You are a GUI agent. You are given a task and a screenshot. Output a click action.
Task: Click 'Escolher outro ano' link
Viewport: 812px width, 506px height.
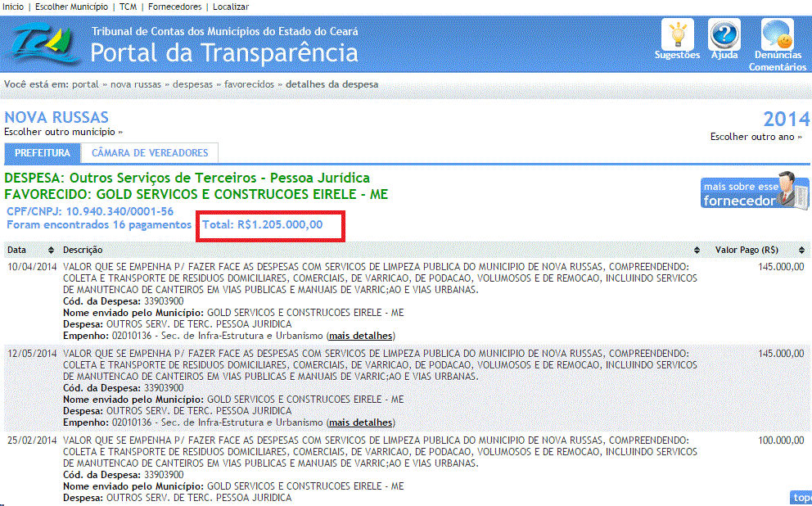[x=756, y=137]
